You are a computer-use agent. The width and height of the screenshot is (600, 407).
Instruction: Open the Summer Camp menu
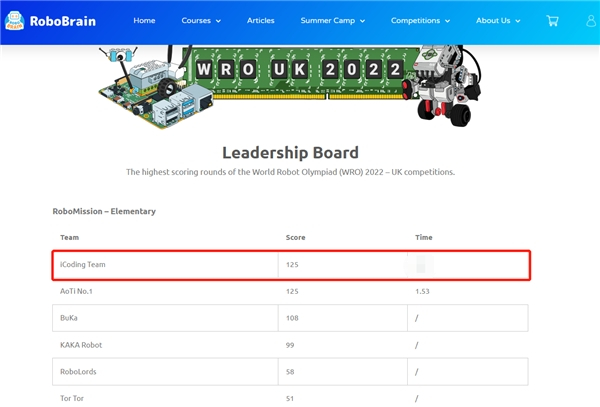[x=328, y=21]
